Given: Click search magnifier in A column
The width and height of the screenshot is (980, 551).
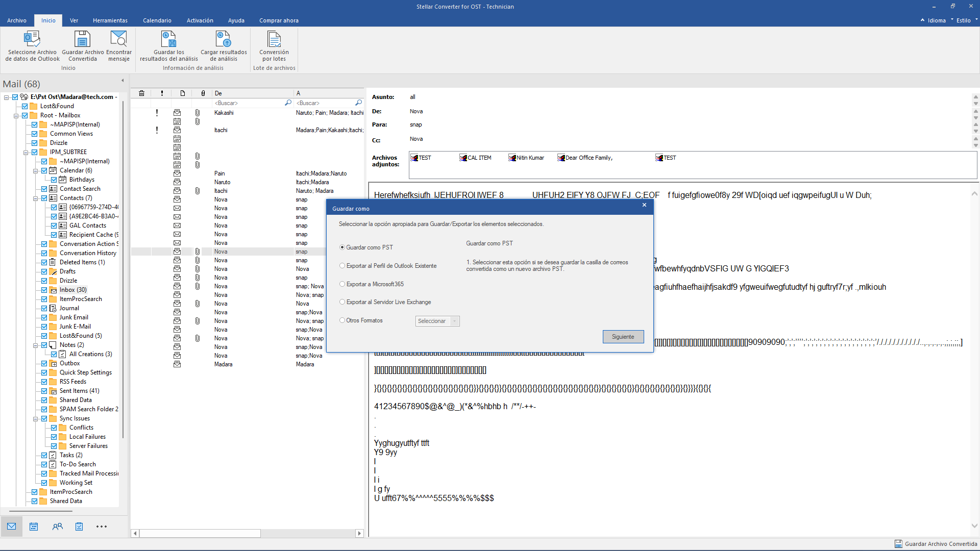Looking at the screenshot, I should pos(358,103).
